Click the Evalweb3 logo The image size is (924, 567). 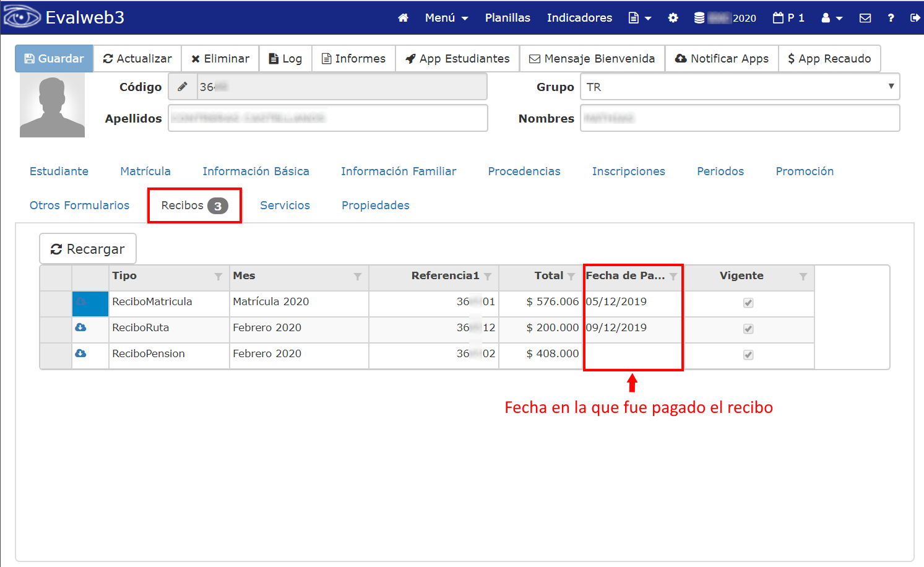[64, 17]
